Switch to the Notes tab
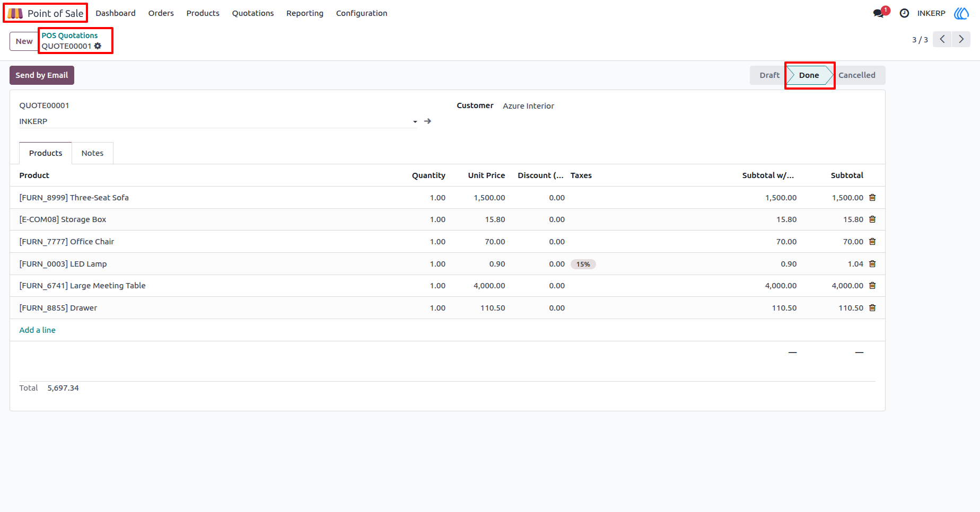The width and height of the screenshot is (980, 512). (x=92, y=153)
